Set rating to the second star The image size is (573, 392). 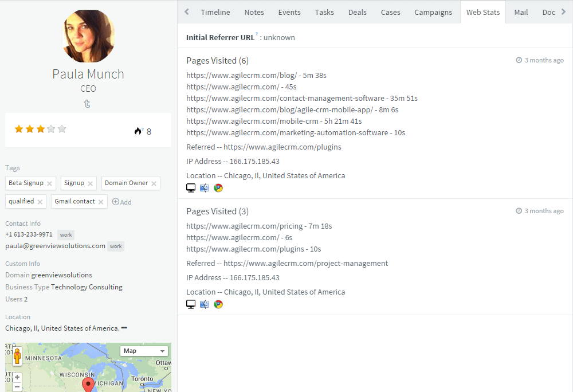[x=30, y=129]
